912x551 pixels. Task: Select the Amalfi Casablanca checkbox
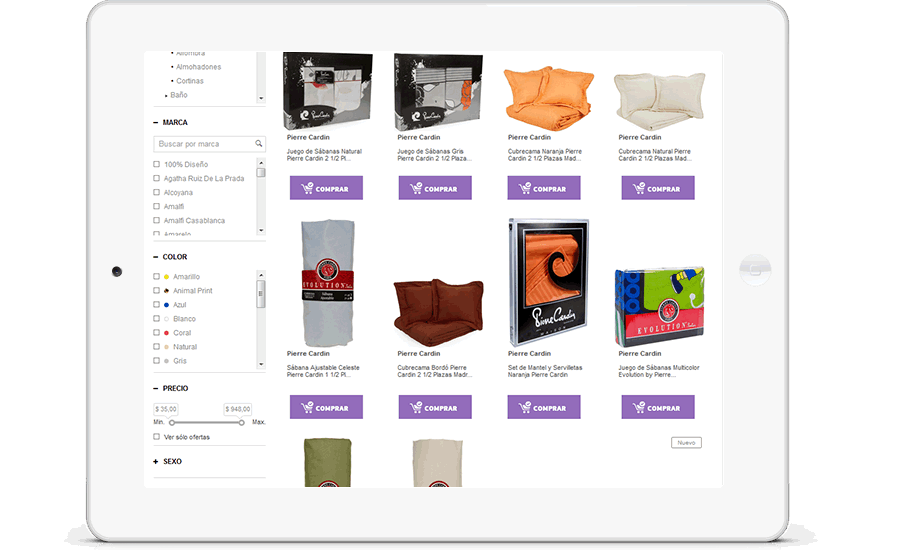[x=156, y=220]
